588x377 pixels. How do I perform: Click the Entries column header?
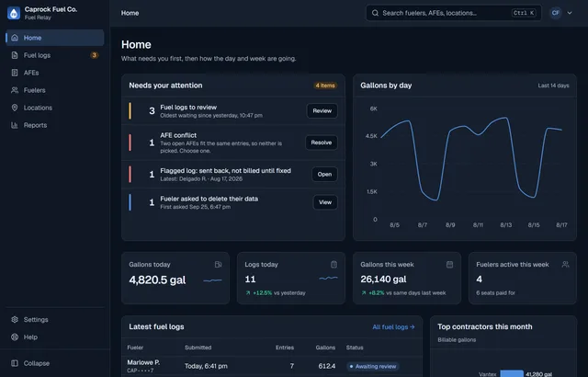285,348
